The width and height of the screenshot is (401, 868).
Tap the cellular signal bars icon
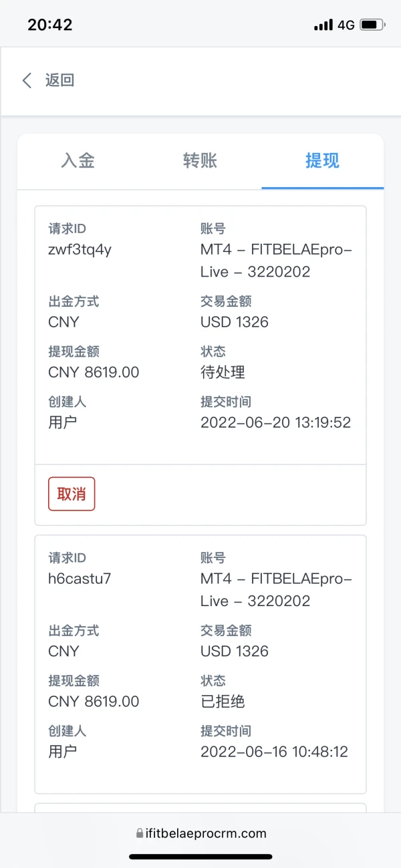click(323, 25)
